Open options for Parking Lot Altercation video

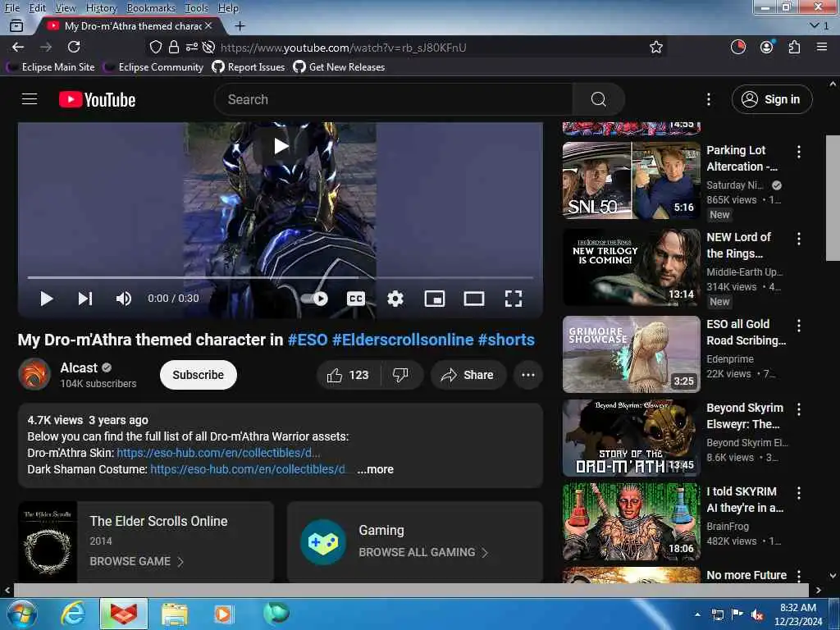click(799, 152)
